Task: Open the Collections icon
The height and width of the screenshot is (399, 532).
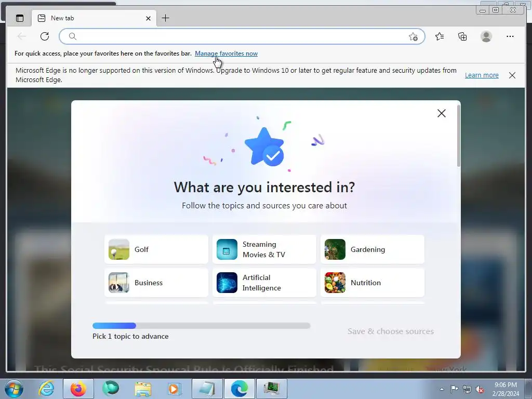Action: coord(462,36)
